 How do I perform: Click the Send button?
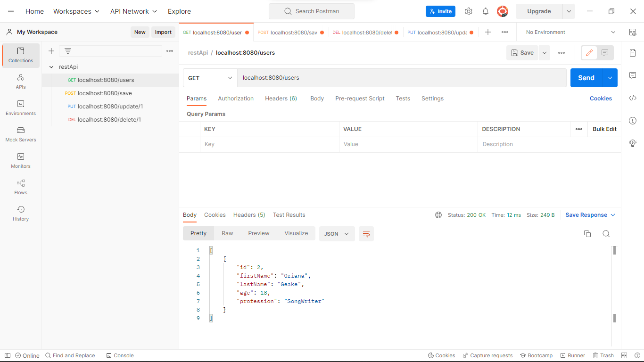tap(586, 78)
